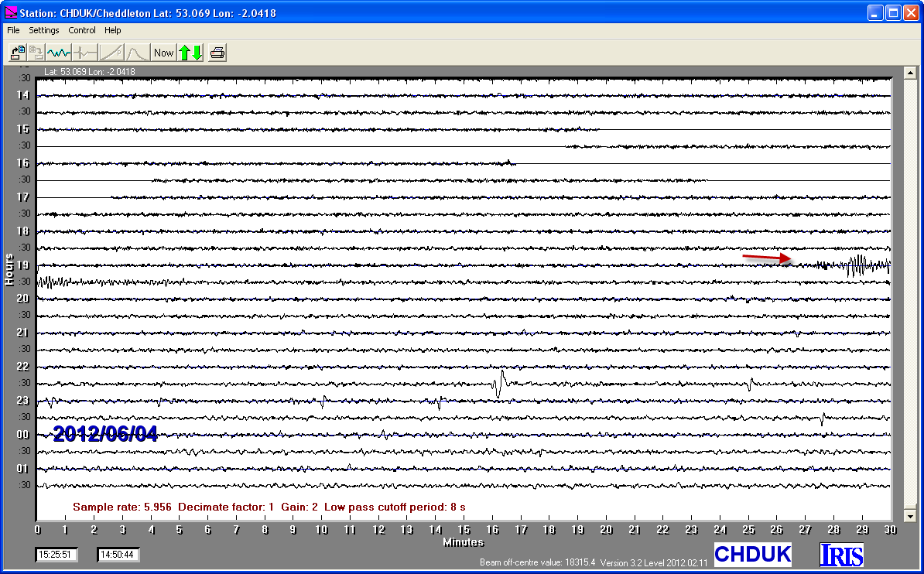Image resolution: width=924 pixels, height=574 pixels.
Task: Click the greyed P-wave ramp icon
Action: pyautogui.click(x=111, y=53)
